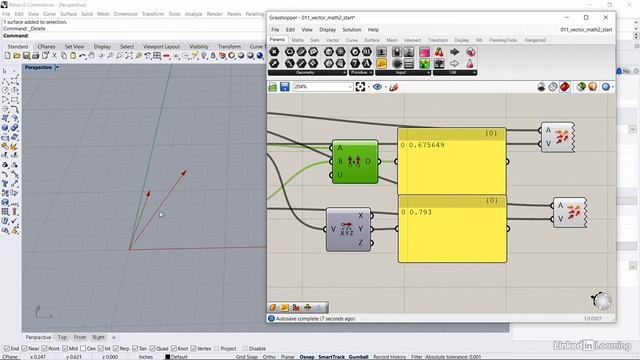Image resolution: width=640 pixels, height=360 pixels.
Task: Click the black Default layer color swatch
Action: (x=167, y=357)
